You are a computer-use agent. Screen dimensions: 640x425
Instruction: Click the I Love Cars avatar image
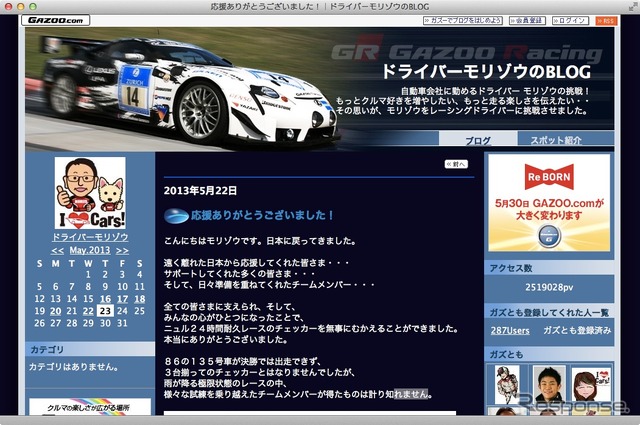(x=90, y=193)
